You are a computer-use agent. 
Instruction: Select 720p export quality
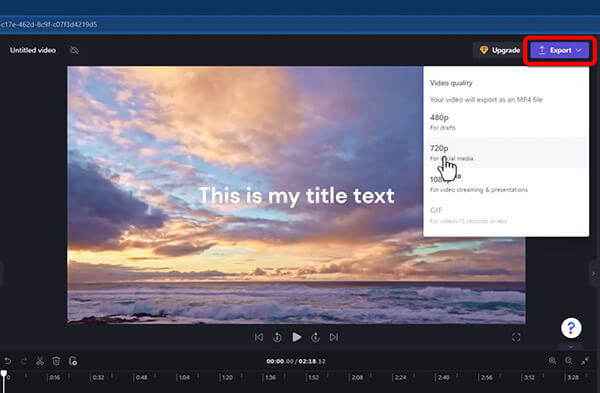[x=505, y=152]
